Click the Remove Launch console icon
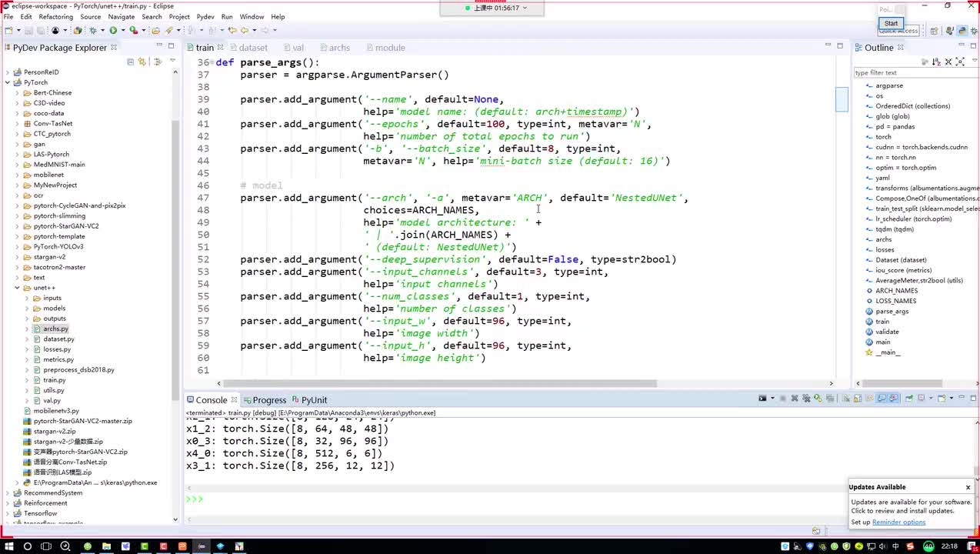This screenshot has width=980, height=554. point(795,398)
